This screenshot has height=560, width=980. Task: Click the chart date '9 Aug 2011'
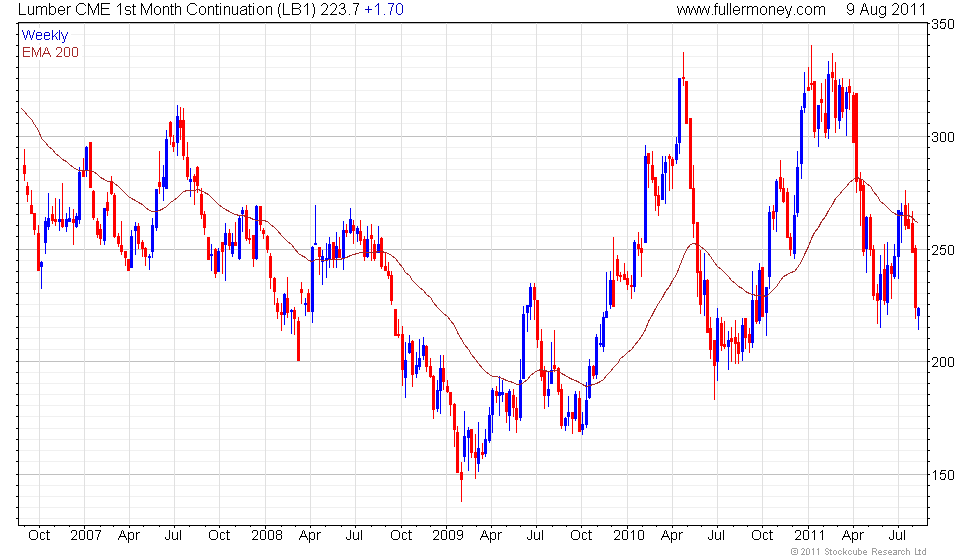click(x=886, y=10)
